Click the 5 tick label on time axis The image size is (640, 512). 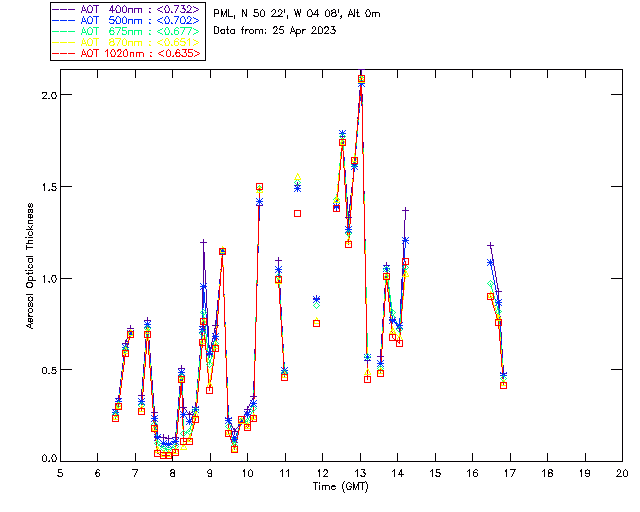click(x=60, y=473)
